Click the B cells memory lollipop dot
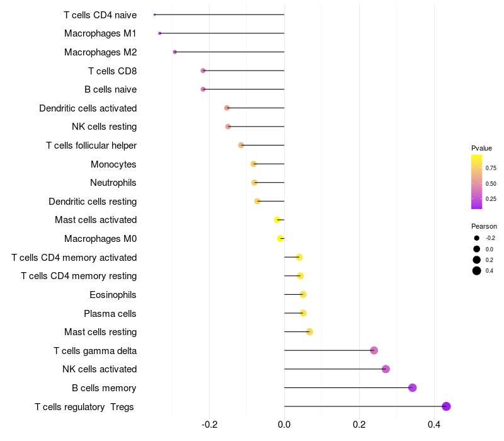 click(413, 387)
